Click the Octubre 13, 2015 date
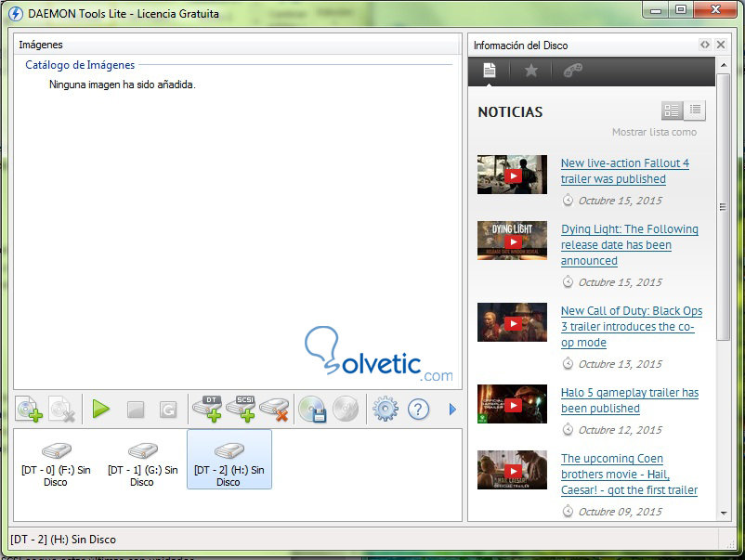The height and width of the screenshot is (560, 745). [620, 364]
